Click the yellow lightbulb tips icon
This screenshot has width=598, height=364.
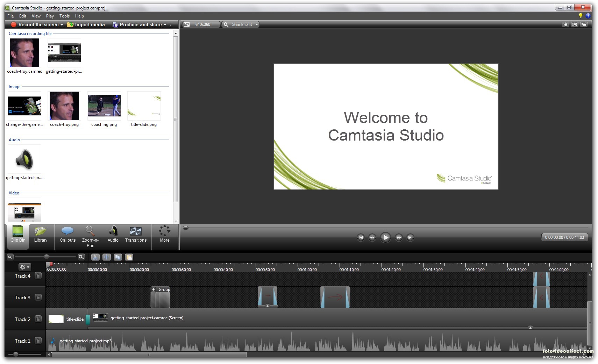pos(581,15)
